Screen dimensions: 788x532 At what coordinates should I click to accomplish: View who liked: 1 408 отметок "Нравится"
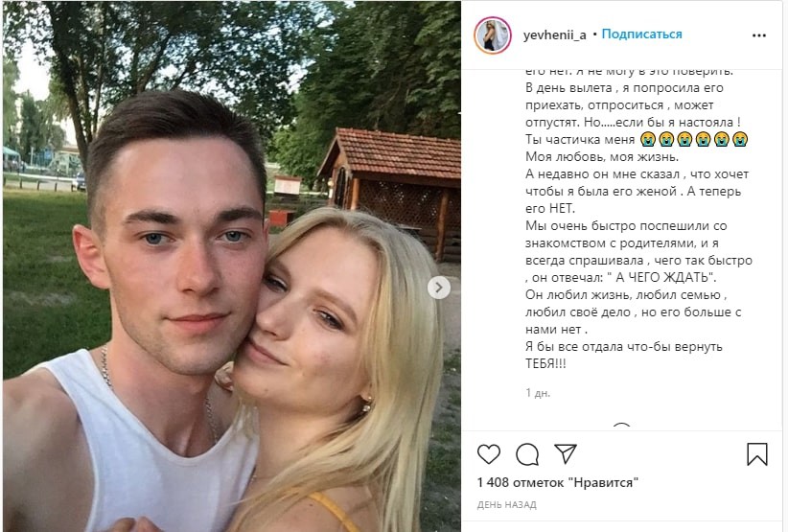point(557,483)
